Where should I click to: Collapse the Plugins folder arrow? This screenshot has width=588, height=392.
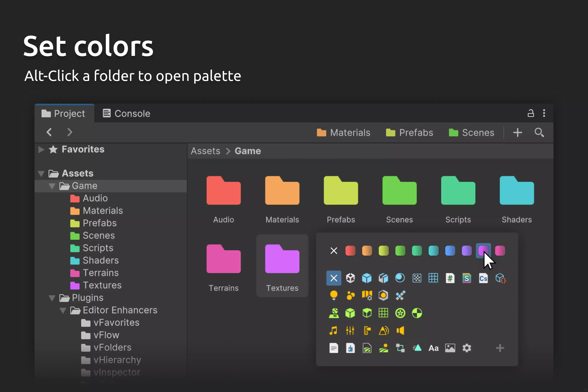click(52, 298)
